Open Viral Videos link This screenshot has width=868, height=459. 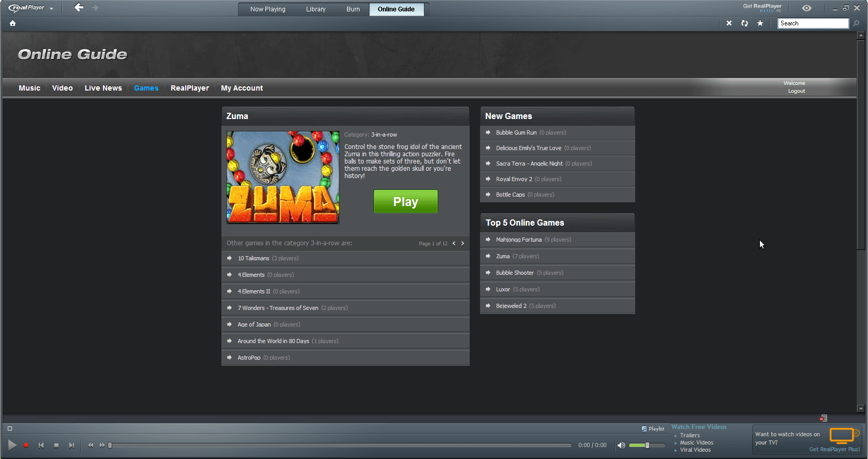[695, 450]
